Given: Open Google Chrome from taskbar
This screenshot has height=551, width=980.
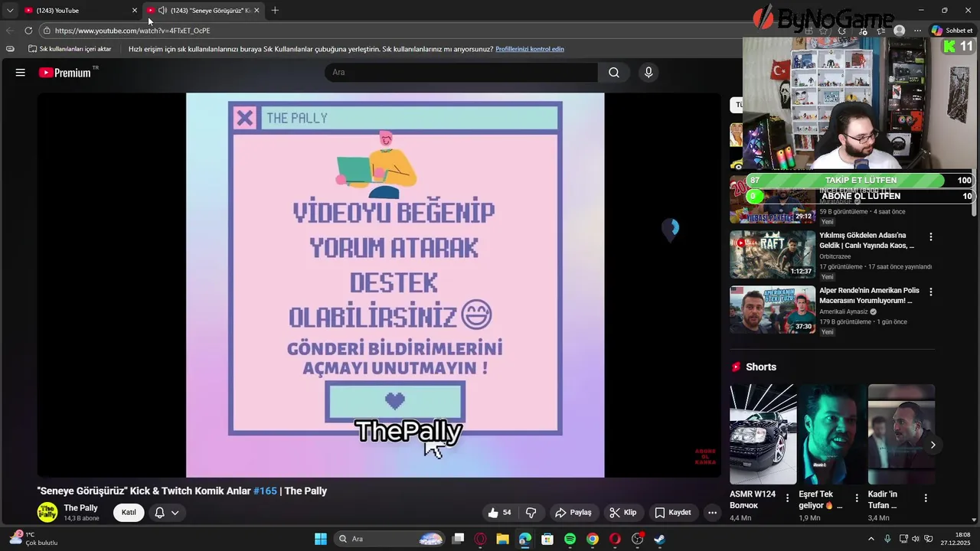Looking at the screenshot, I should coord(592,539).
